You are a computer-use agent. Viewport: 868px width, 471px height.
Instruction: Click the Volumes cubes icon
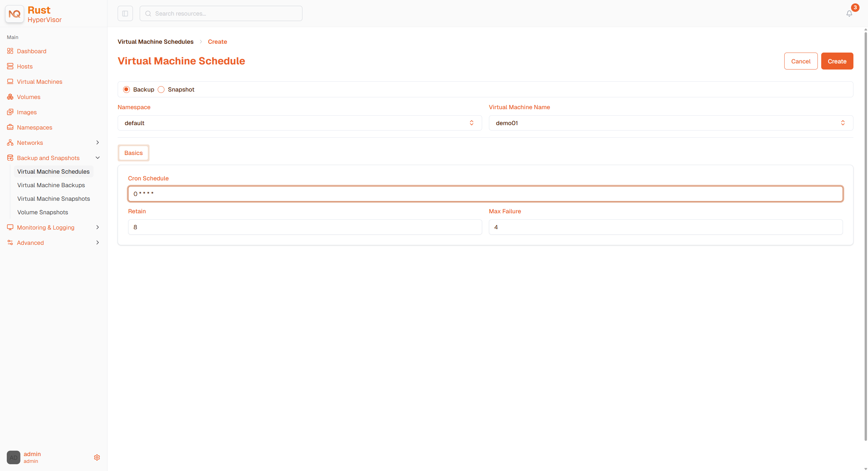click(x=10, y=97)
